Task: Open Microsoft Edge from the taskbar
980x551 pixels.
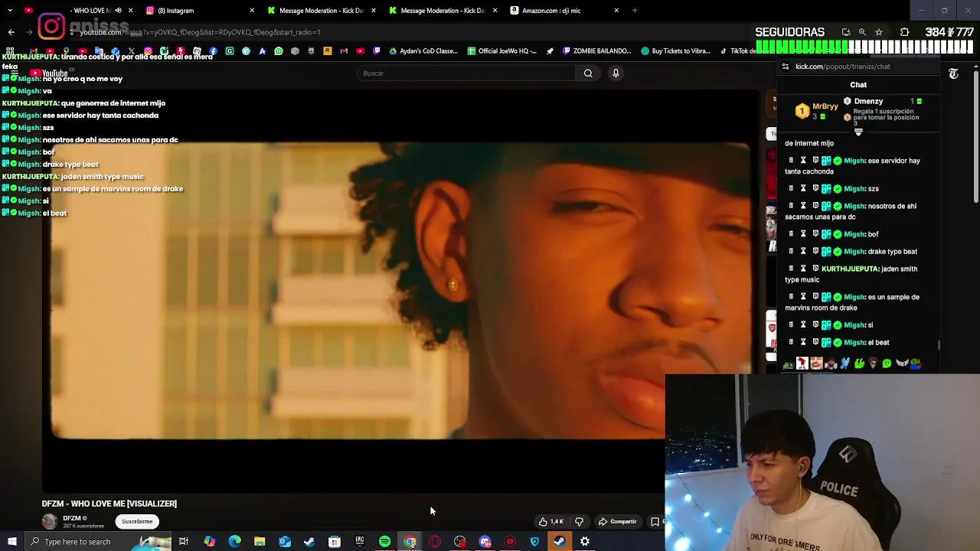Action: pyautogui.click(x=234, y=542)
